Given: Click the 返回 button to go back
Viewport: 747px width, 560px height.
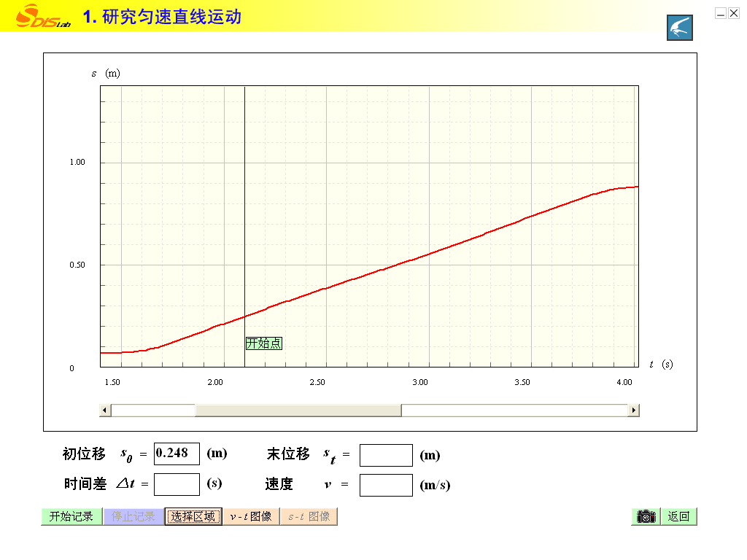Looking at the screenshot, I should tap(678, 516).
